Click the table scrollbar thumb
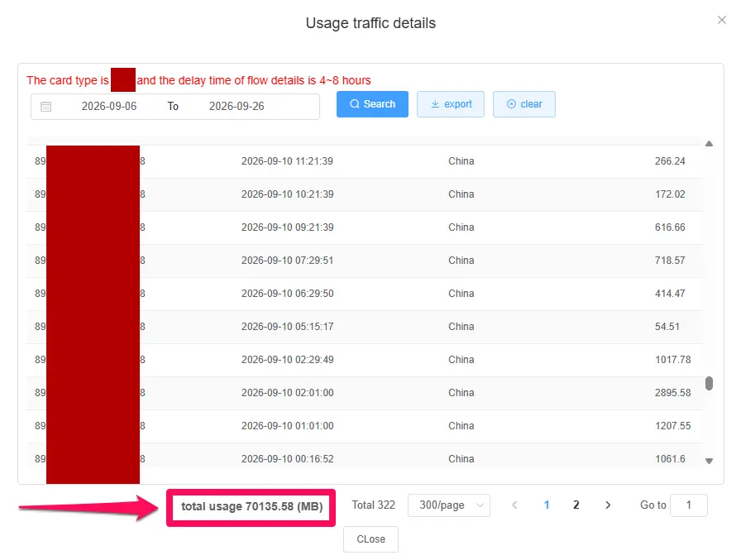Image resolution: width=736 pixels, height=560 pixels. [x=709, y=383]
